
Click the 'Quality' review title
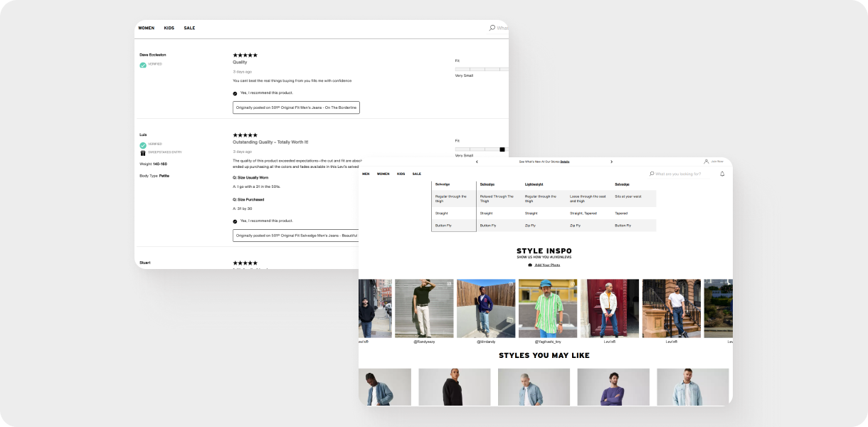[240, 62]
